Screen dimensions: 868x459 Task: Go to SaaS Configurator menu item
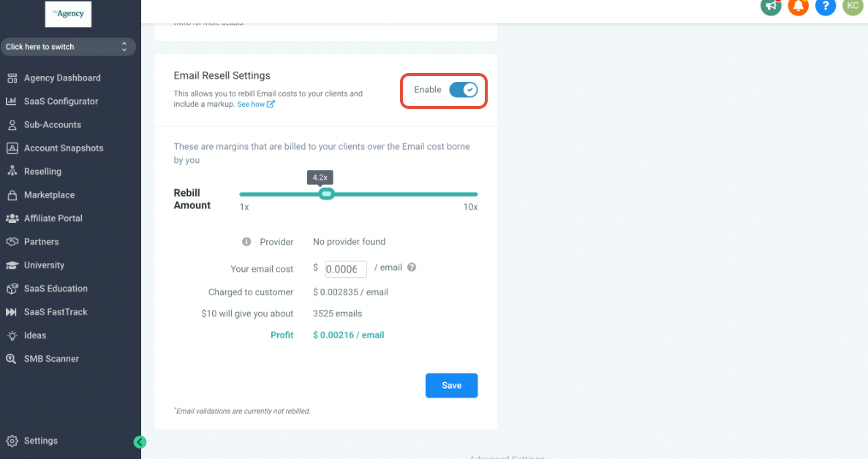(61, 102)
